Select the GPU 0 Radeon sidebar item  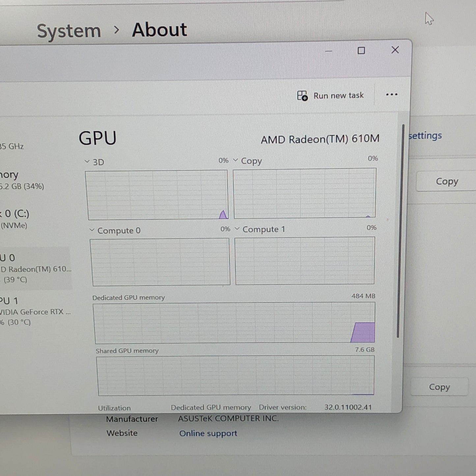click(x=36, y=268)
